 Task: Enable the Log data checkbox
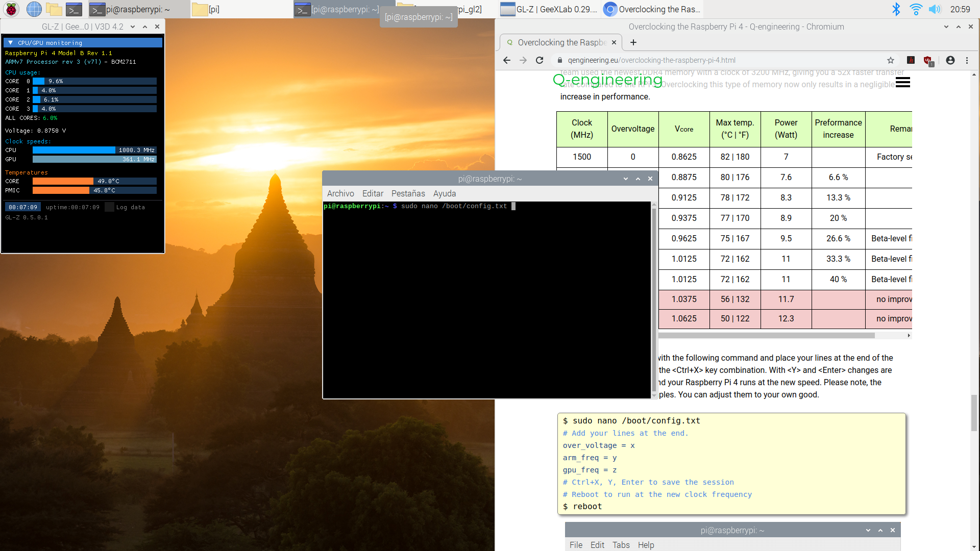[x=109, y=207]
